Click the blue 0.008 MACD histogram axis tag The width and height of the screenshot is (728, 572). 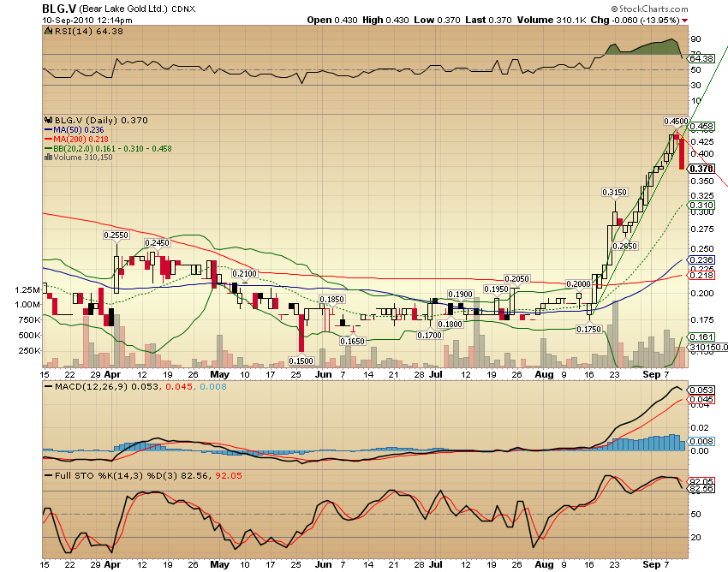click(701, 442)
